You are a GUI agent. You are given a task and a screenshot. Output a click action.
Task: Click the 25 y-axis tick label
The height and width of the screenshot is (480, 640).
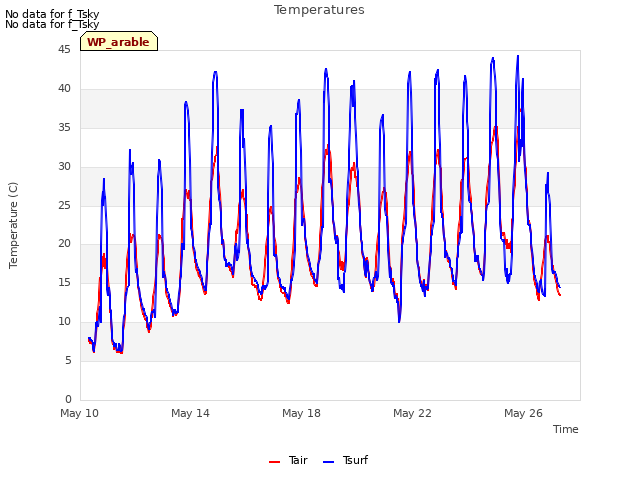64,205
